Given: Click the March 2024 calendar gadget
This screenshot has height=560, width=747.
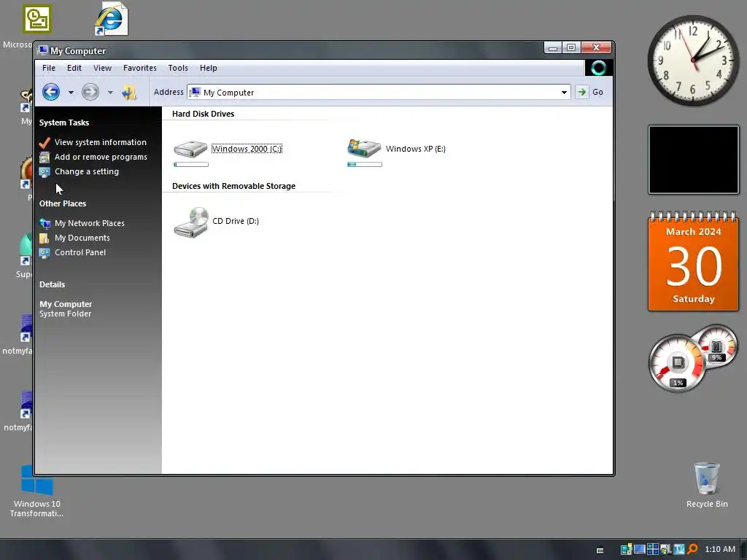Looking at the screenshot, I should pos(694,262).
